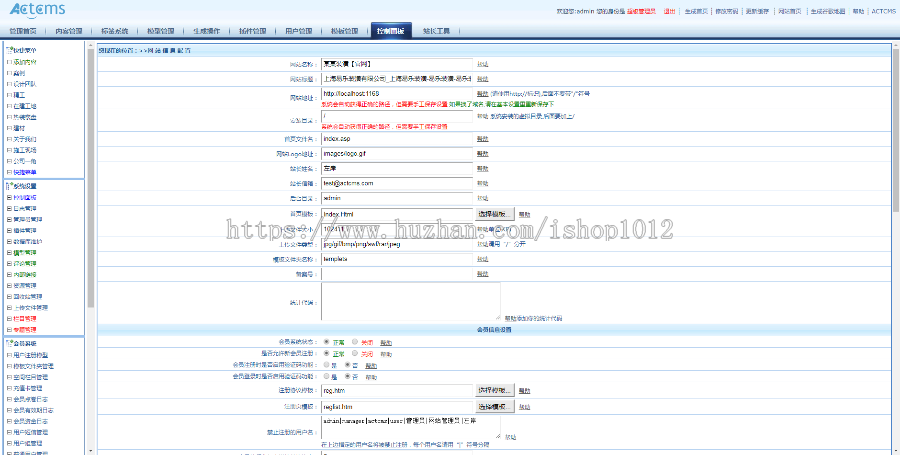Click the 系统设置 section header icon
The height and width of the screenshot is (455, 900).
click(x=9, y=186)
